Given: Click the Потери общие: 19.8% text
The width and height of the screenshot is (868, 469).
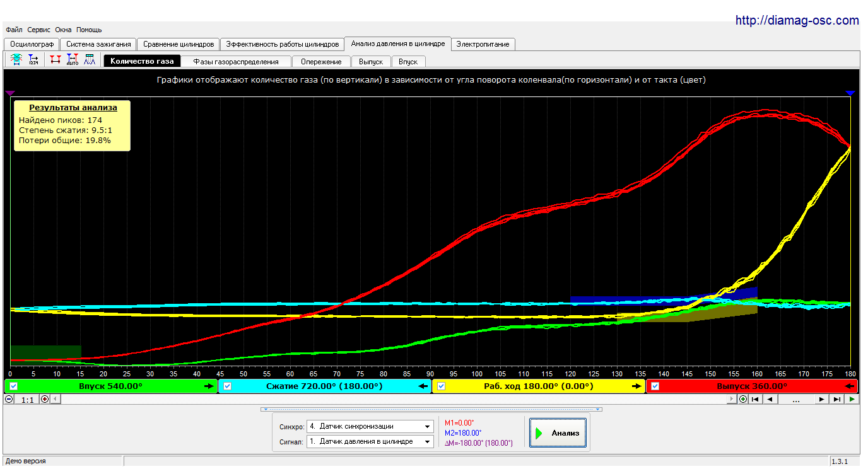Looking at the screenshot, I should tap(65, 140).
